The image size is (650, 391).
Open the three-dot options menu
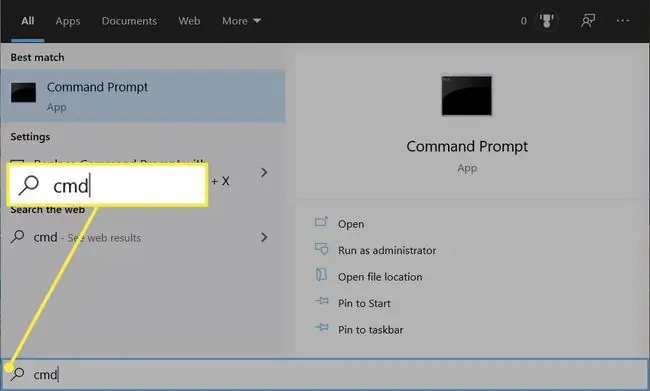[x=623, y=20]
